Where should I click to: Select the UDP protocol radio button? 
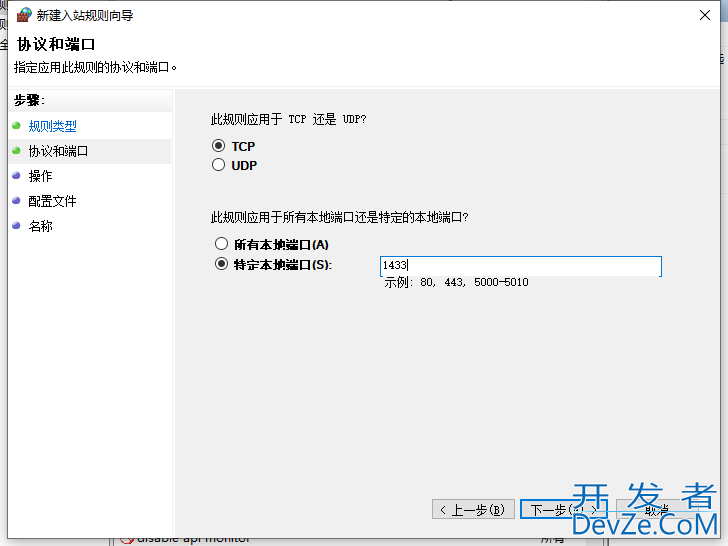pos(219,165)
